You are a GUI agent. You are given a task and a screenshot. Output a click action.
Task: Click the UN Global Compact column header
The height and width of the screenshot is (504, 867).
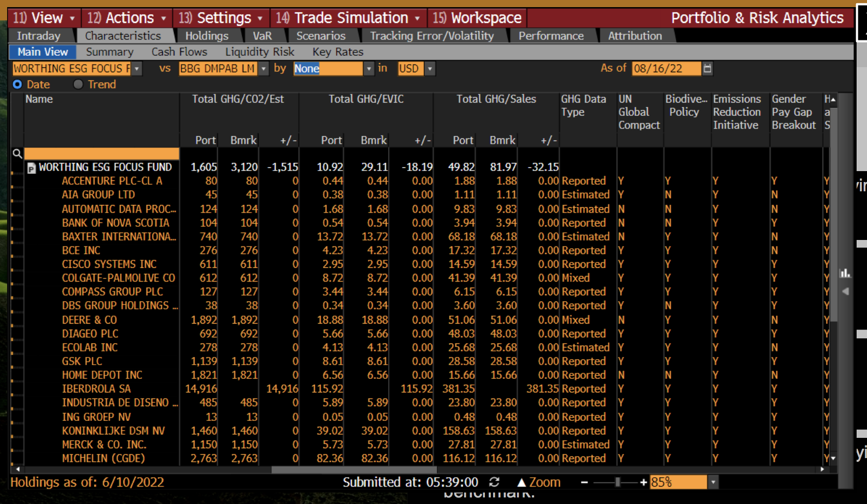(639, 112)
